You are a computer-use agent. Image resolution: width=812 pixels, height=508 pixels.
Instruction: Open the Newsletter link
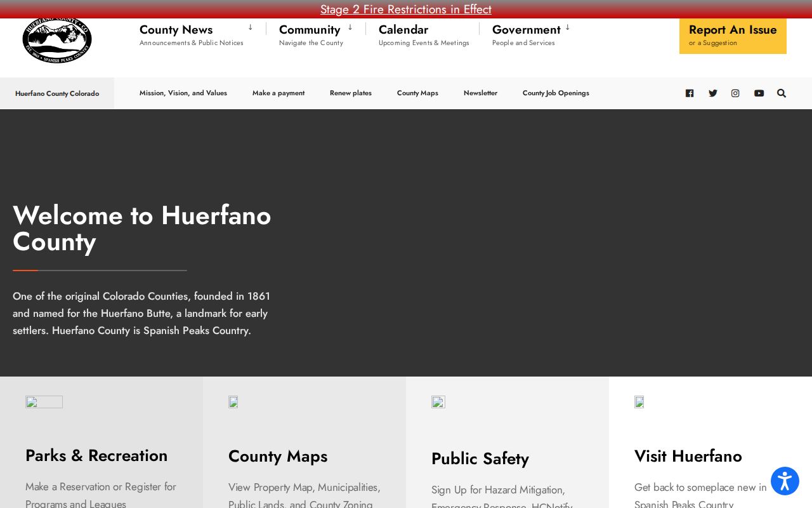pos(480,93)
